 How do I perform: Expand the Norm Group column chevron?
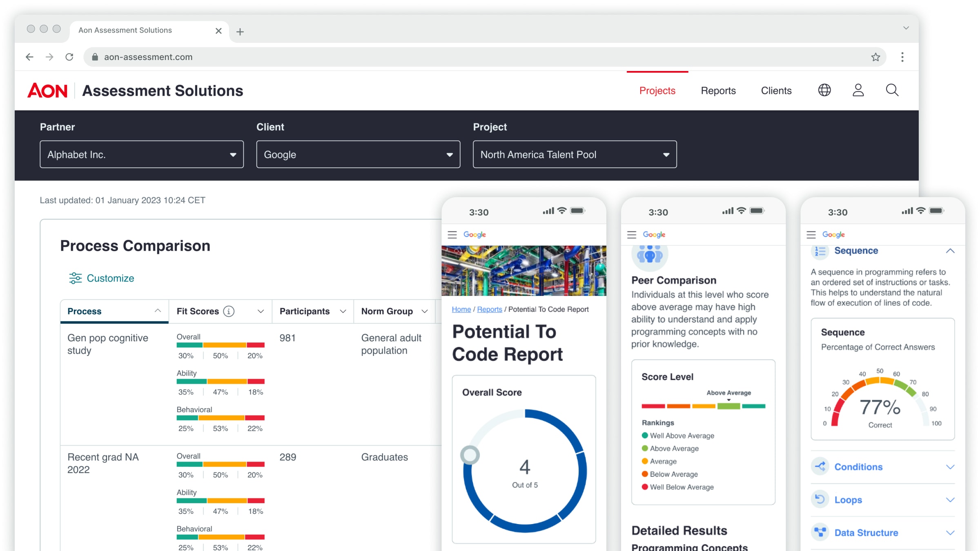425,311
